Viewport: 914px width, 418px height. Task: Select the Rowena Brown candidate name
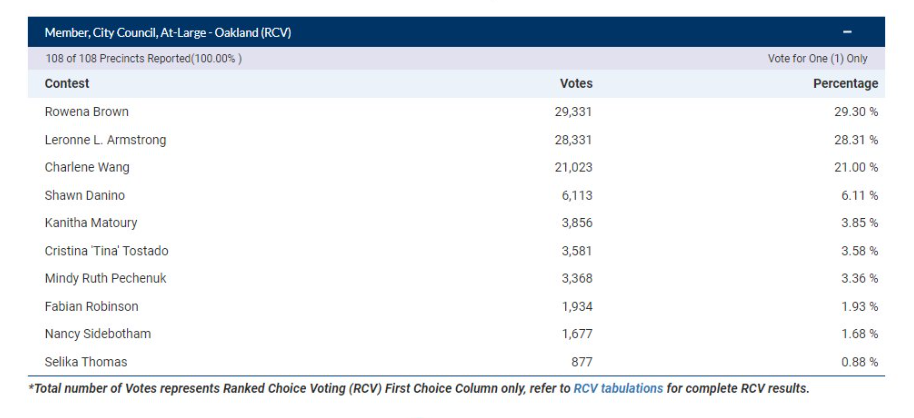(87, 112)
